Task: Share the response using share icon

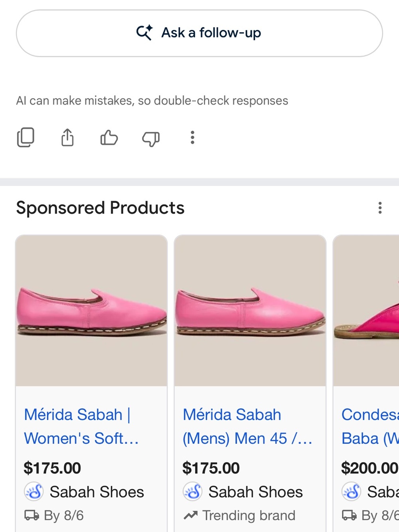Action: [67, 137]
